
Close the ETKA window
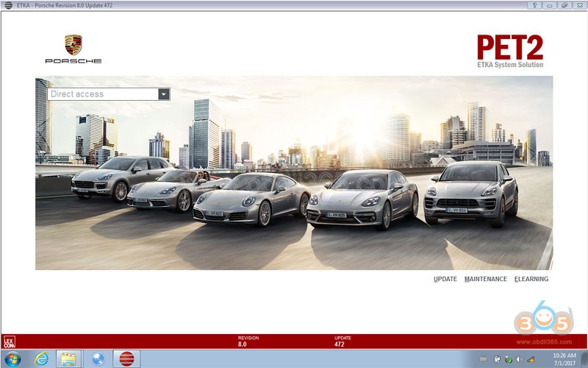coord(579,5)
